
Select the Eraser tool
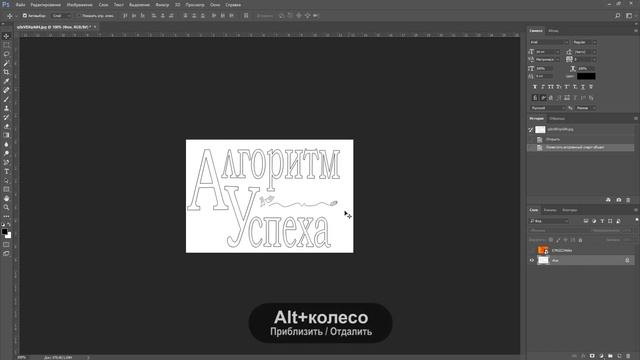point(6,126)
